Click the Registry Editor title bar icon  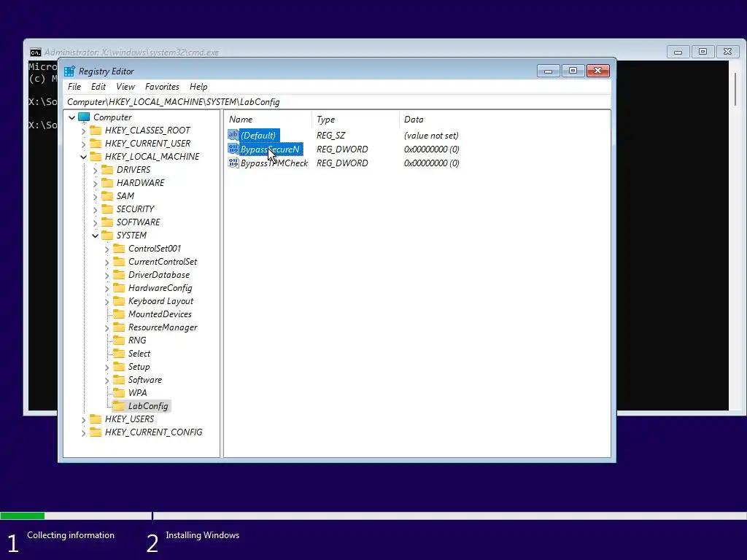(69, 71)
